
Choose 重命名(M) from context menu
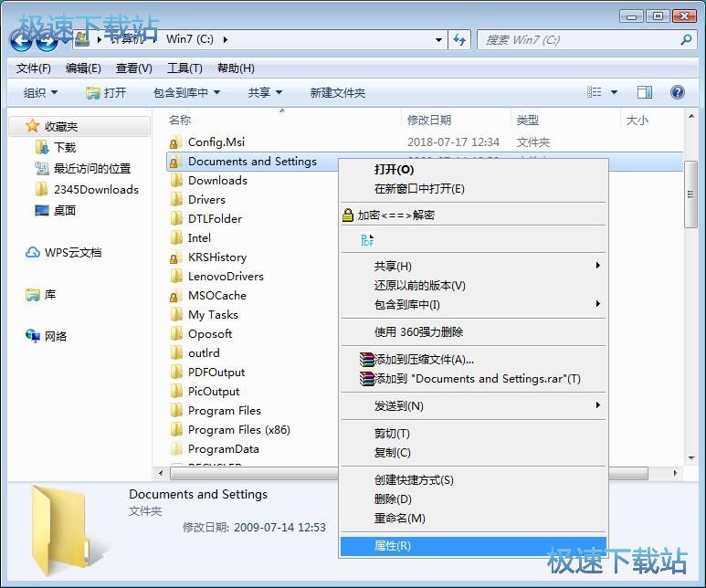pos(473,519)
